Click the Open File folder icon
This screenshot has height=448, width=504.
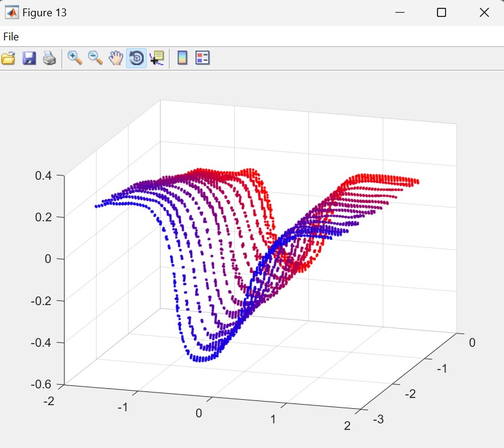8,58
